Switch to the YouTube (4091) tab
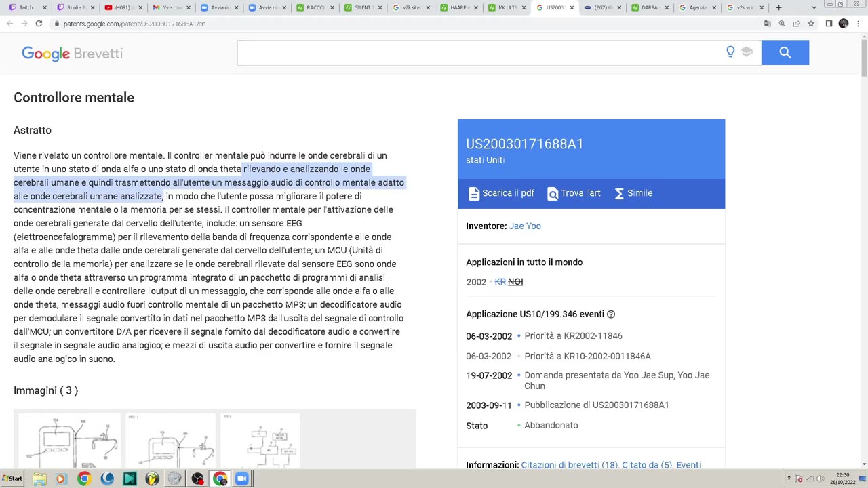868x488 pixels. [122, 7]
